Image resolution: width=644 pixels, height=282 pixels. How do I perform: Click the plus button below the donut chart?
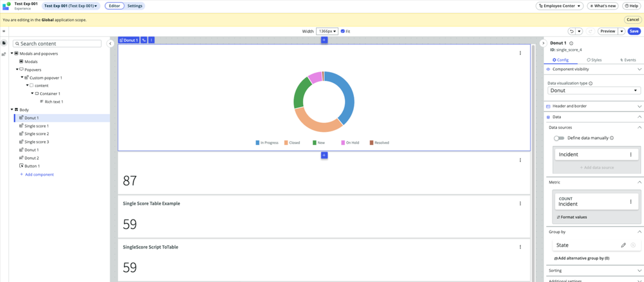point(324,155)
